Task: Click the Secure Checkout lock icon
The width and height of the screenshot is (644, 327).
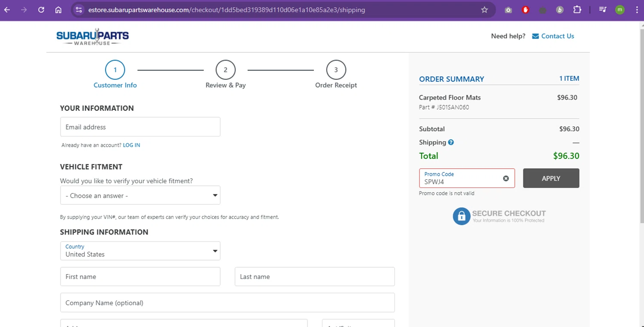Action: [x=462, y=216]
